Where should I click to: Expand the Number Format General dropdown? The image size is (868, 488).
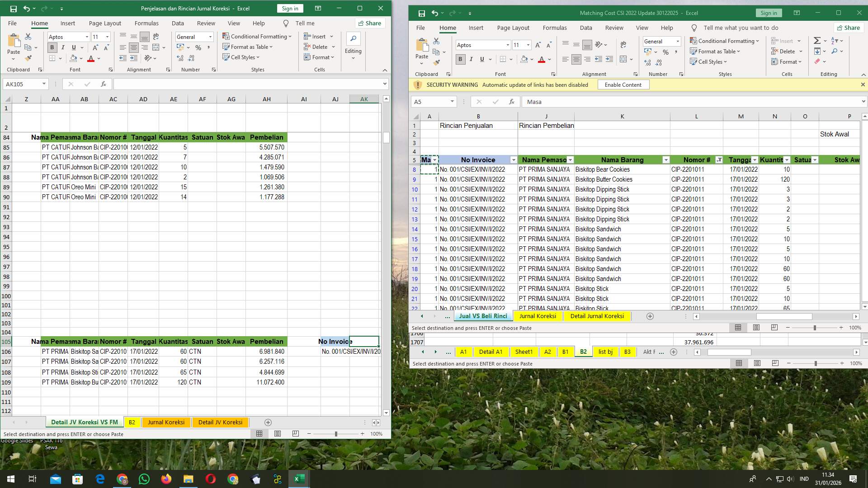pos(210,37)
